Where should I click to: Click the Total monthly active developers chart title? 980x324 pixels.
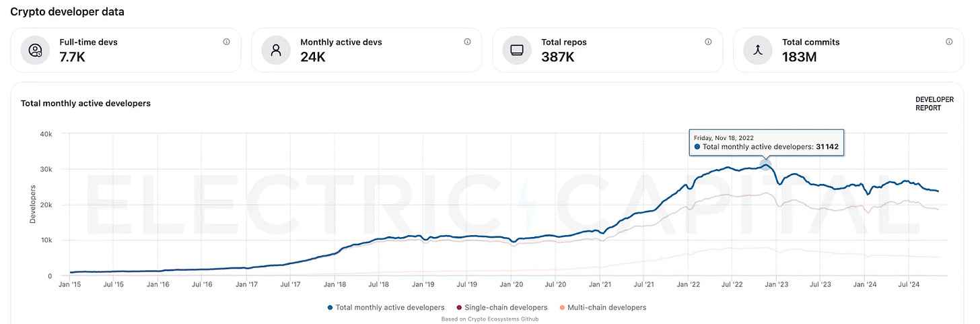point(85,104)
